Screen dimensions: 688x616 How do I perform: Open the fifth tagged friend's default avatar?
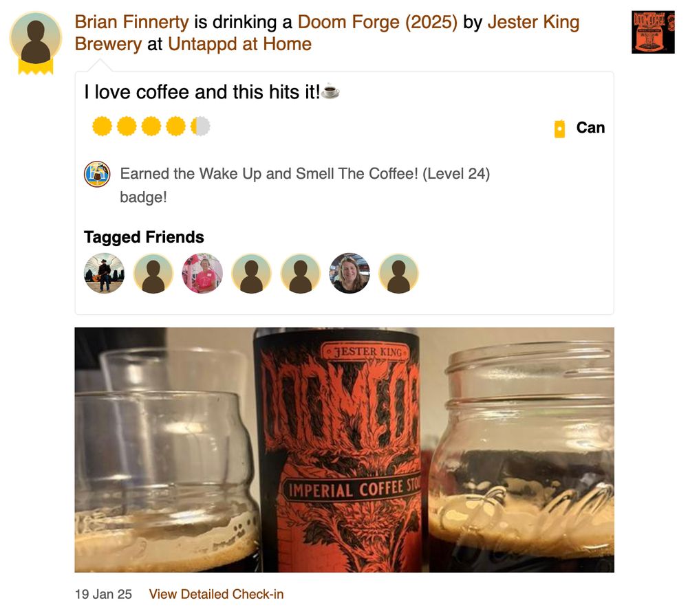pyautogui.click(x=301, y=273)
